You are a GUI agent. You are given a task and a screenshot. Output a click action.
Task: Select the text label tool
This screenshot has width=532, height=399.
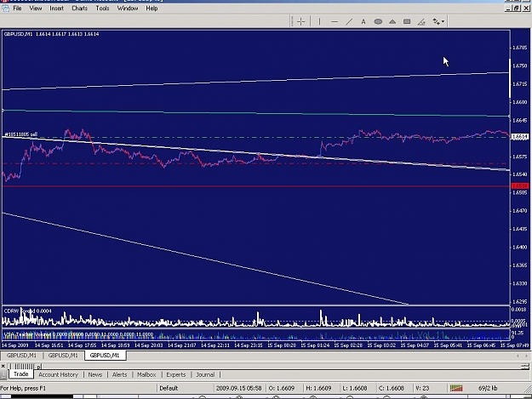point(363,22)
